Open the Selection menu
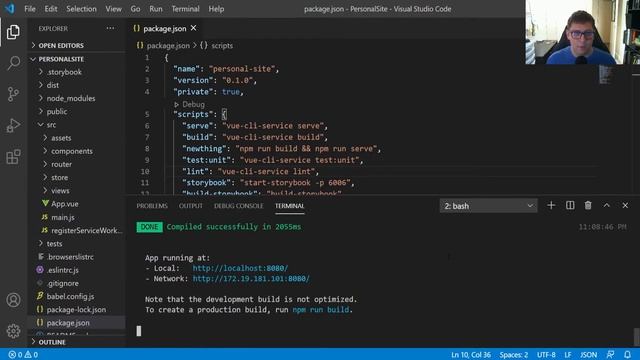Screen dimensions: 640x360 (x=81, y=9)
